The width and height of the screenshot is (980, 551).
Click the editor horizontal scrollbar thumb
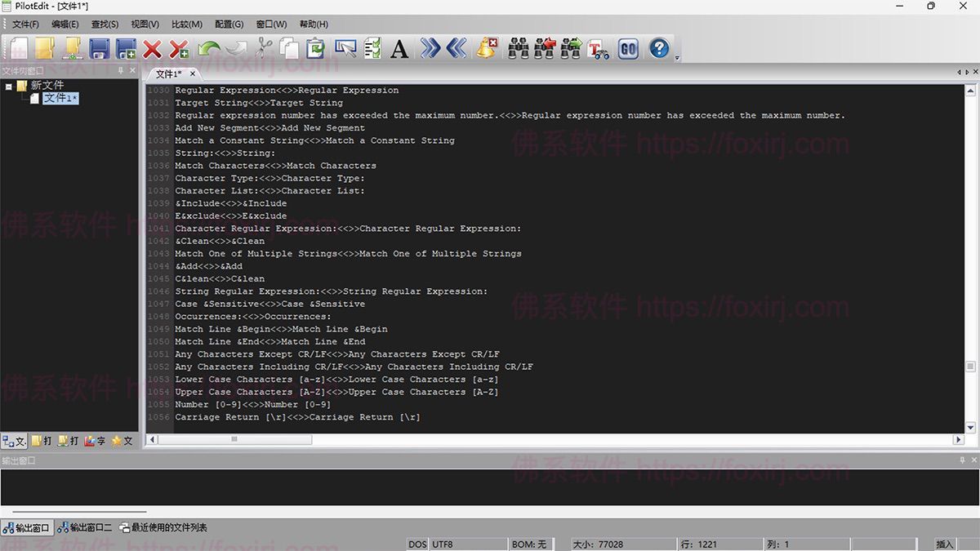tap(234, 439)
